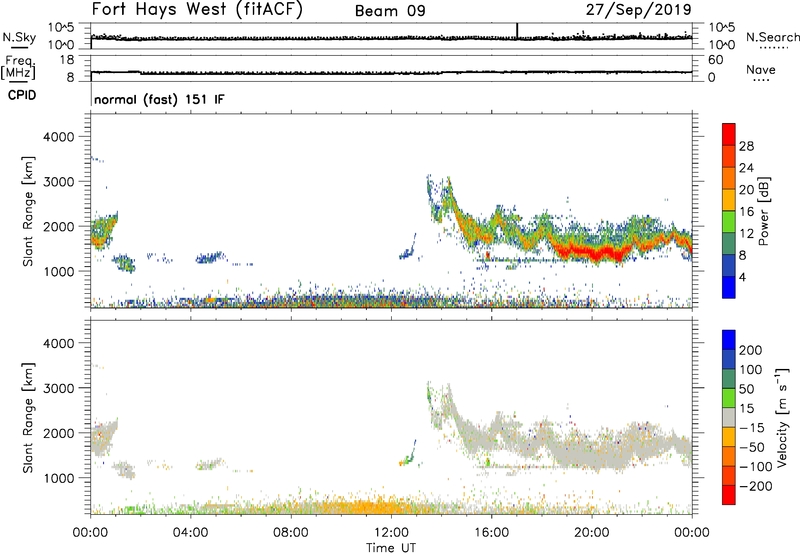800x554 pixels.
Task: Click the 'Fort Hays West (fitACF)' title
Action: [x=197, y=9]
